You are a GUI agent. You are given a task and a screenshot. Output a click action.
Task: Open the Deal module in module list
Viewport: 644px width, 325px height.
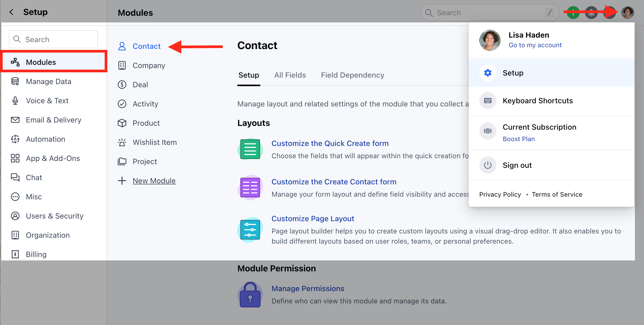tap(140, 85)
